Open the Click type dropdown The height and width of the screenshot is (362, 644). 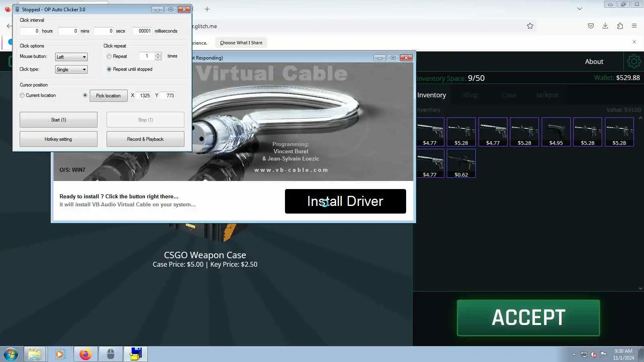coord(71,69)
